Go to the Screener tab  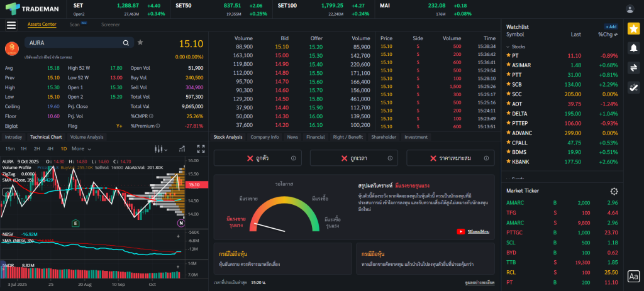point(111,25)
